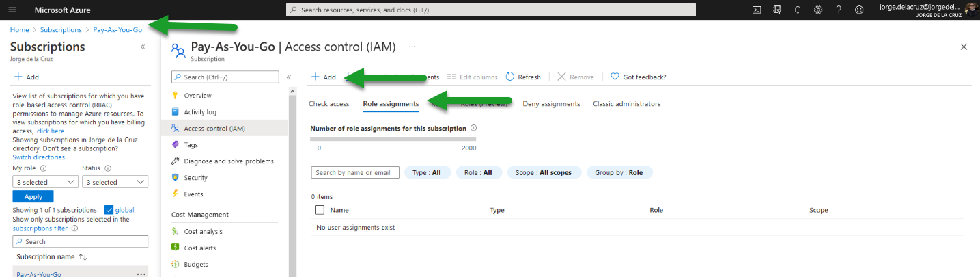Image resolution: width=980 pixels, height=277 pixels.
Task: Click Add in the IAM toolbar
Action: pos(324,77)
